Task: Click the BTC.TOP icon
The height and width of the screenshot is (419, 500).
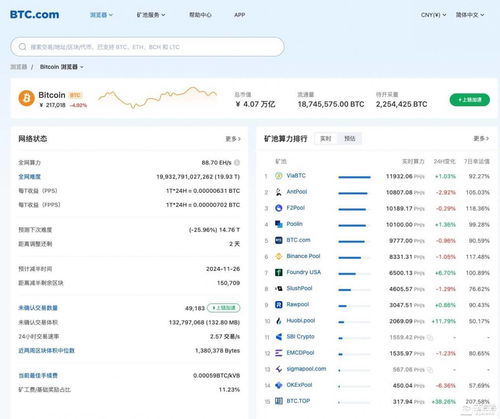Action: (279, 401)
